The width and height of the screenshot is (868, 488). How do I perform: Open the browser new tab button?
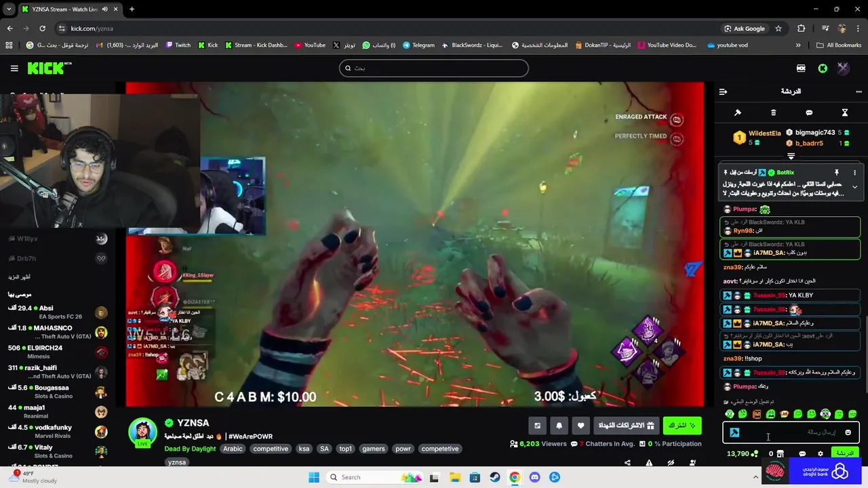point(132,9)
